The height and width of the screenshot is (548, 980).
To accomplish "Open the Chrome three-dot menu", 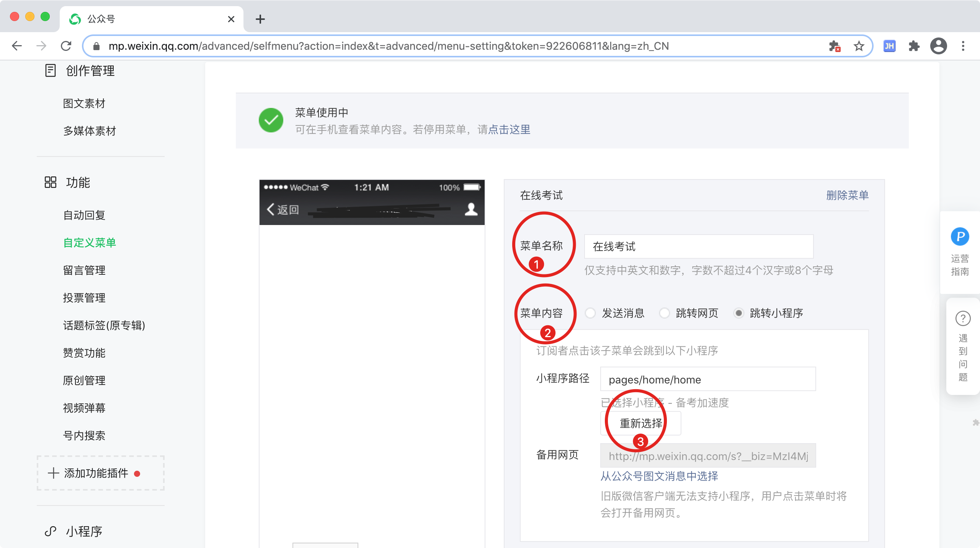I will click(963, 46).
